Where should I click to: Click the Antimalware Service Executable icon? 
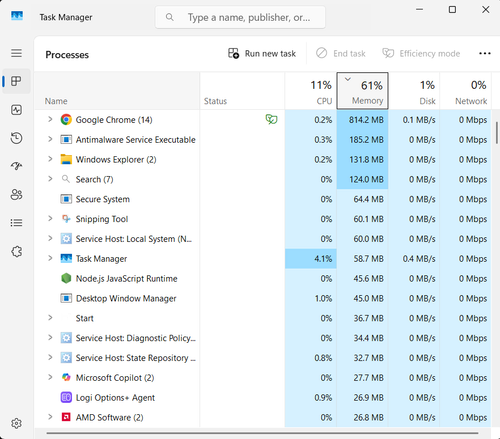point(66,139)
